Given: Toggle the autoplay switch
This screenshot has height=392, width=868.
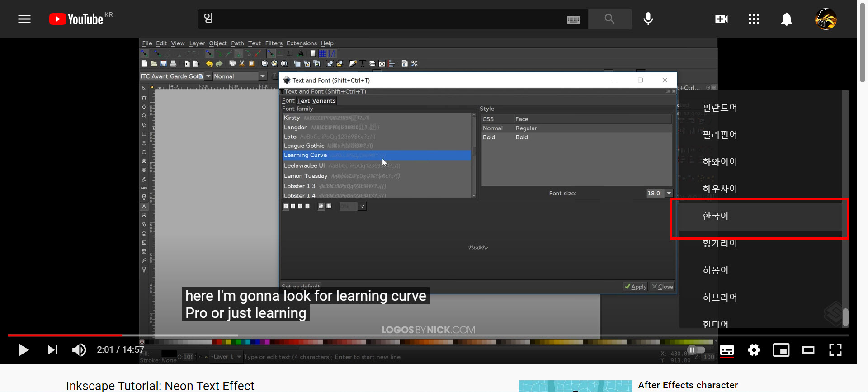Looking at the screenshot, I should point(696,350).
